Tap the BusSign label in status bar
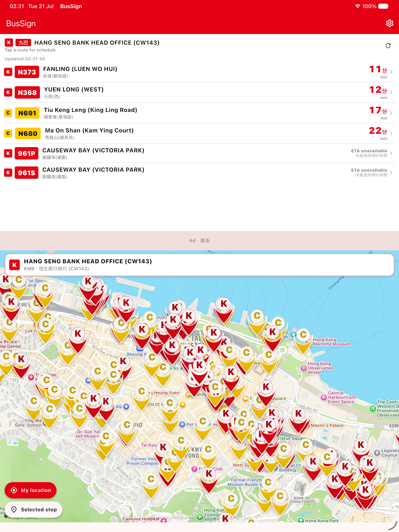The height and width of the screenshot is (532, 399). point(71,6)
